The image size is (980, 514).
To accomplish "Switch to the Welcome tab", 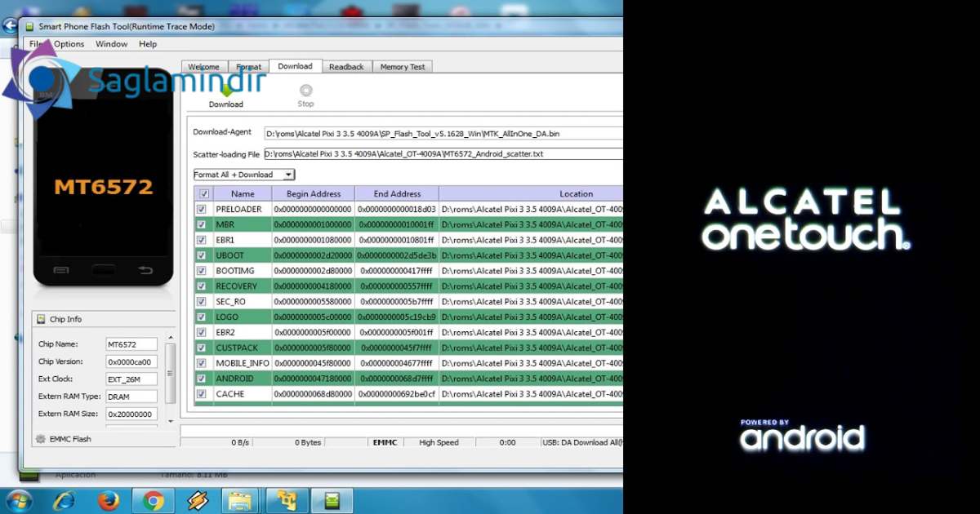I will tap(204, 67).
